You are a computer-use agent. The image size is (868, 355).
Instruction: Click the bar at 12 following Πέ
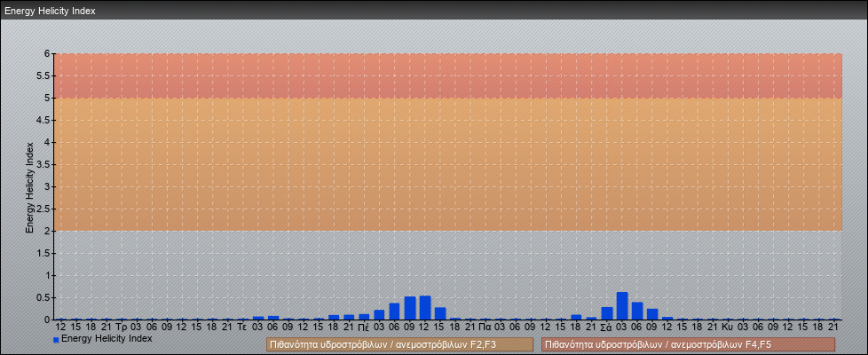coord(425,308)
